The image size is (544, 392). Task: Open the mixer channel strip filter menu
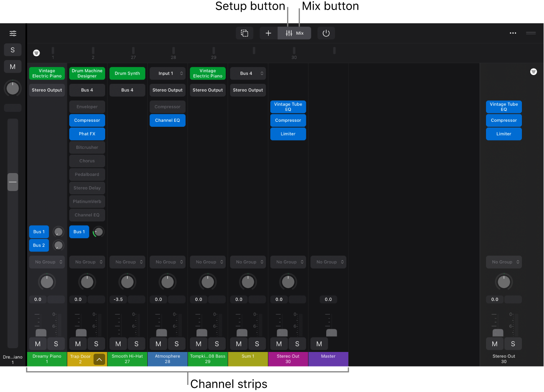coord(36,53)
